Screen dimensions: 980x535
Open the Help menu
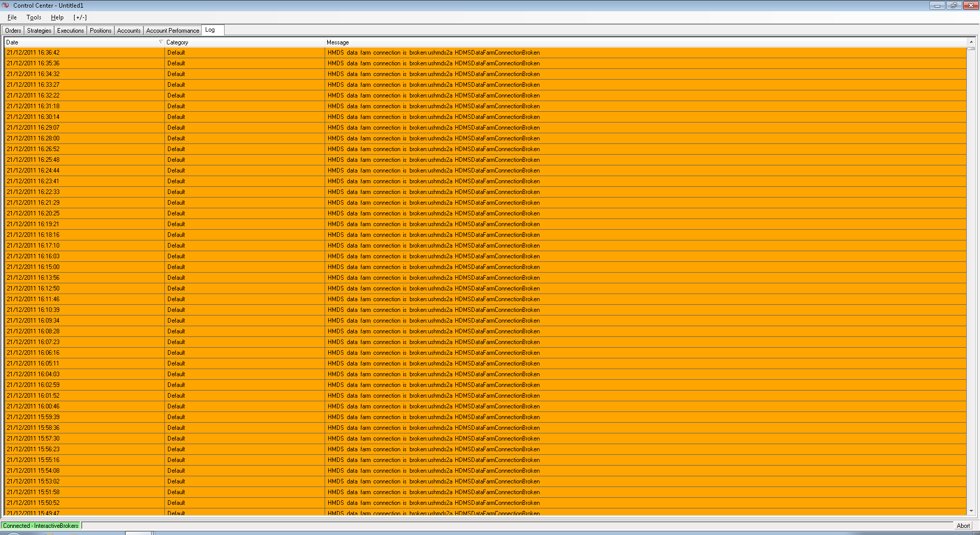(57, 17)
